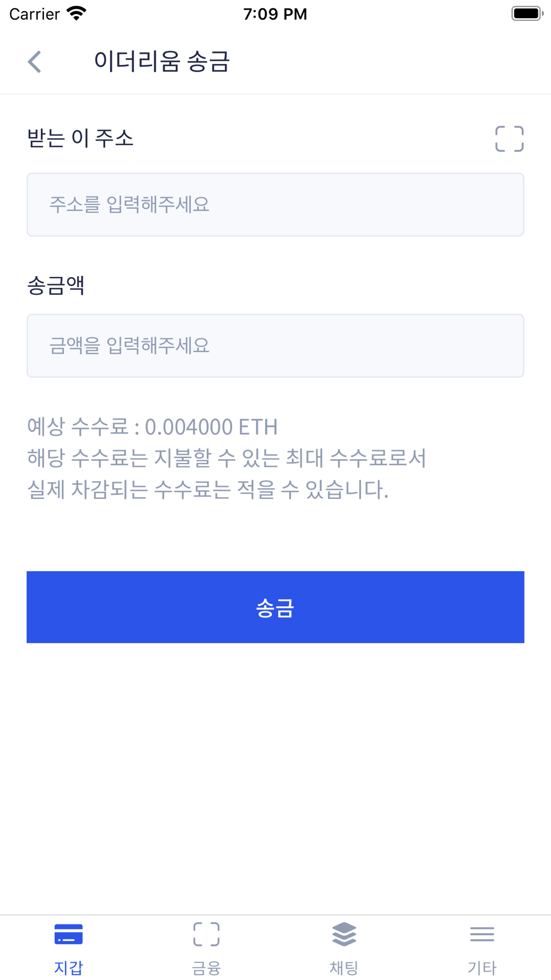Tap the 이더리움 송금 page title
Viewport: 551px width, 980px height.
pyautogui.click(x=161, y=61)
